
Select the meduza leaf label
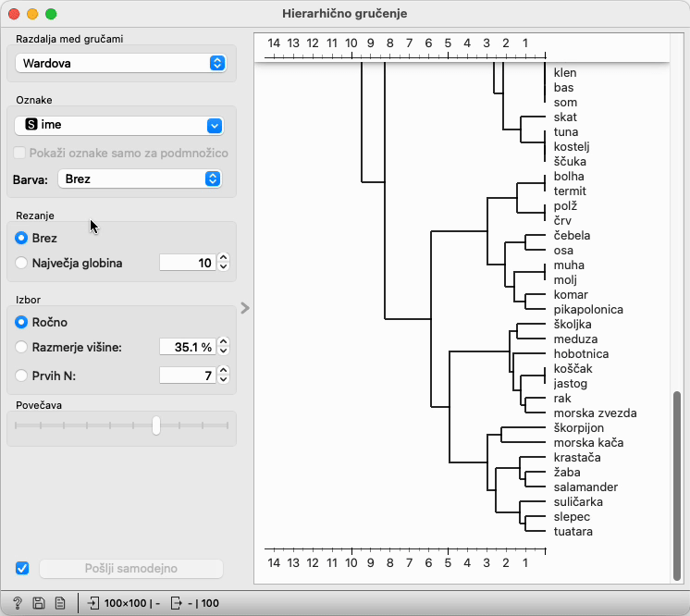coord(575,339)
